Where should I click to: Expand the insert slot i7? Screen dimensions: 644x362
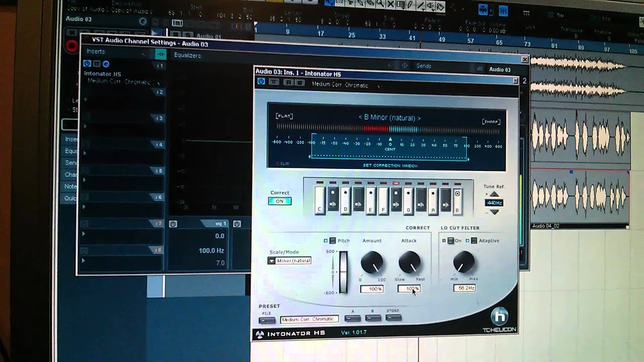point(84,234)
